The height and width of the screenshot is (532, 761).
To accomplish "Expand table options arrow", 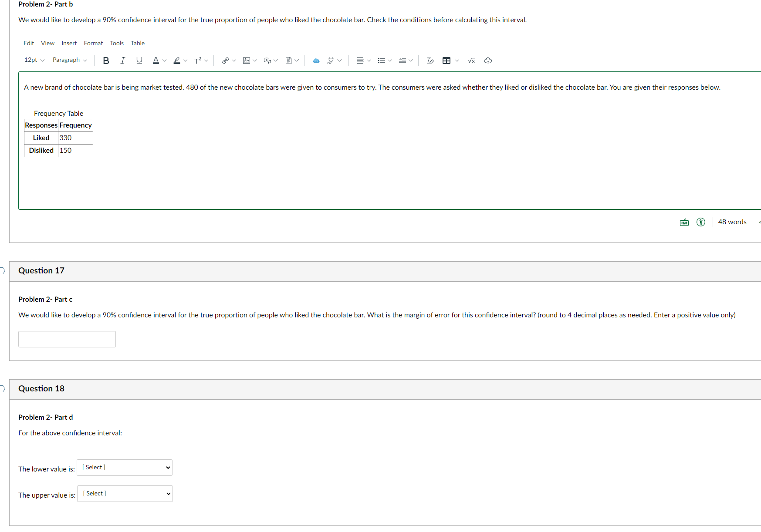I will pyautogui.click(x=457, y=61).
